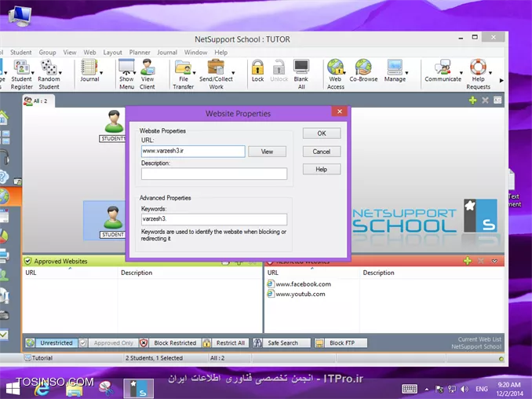Open File Explorer from taskbar

[x=74, y=389]
